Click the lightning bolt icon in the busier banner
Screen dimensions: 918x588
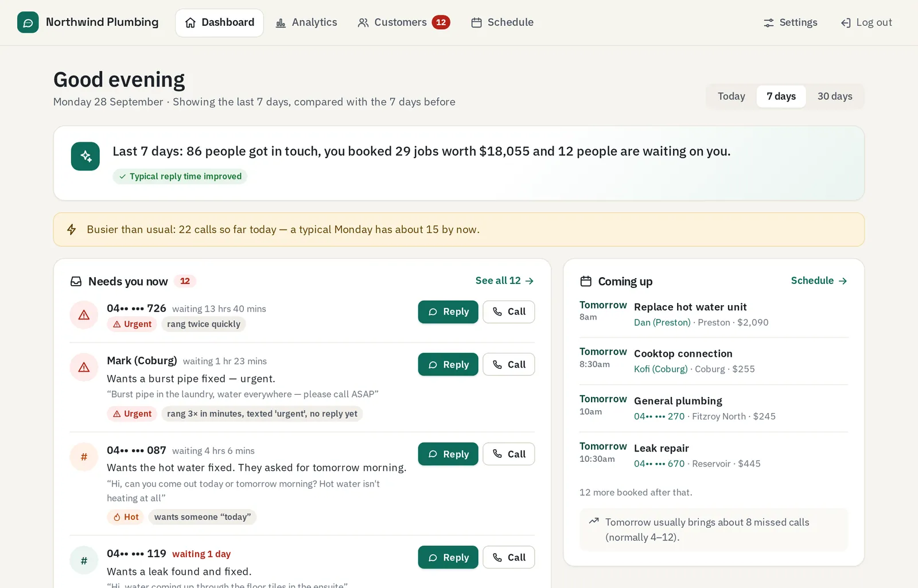pos(72,229)
